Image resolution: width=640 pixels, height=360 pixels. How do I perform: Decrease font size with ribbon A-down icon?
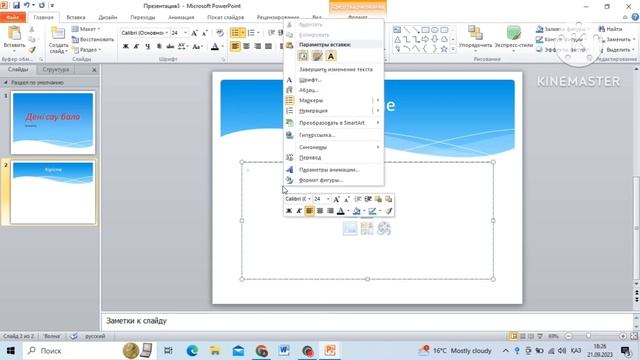tap(204, 33)
